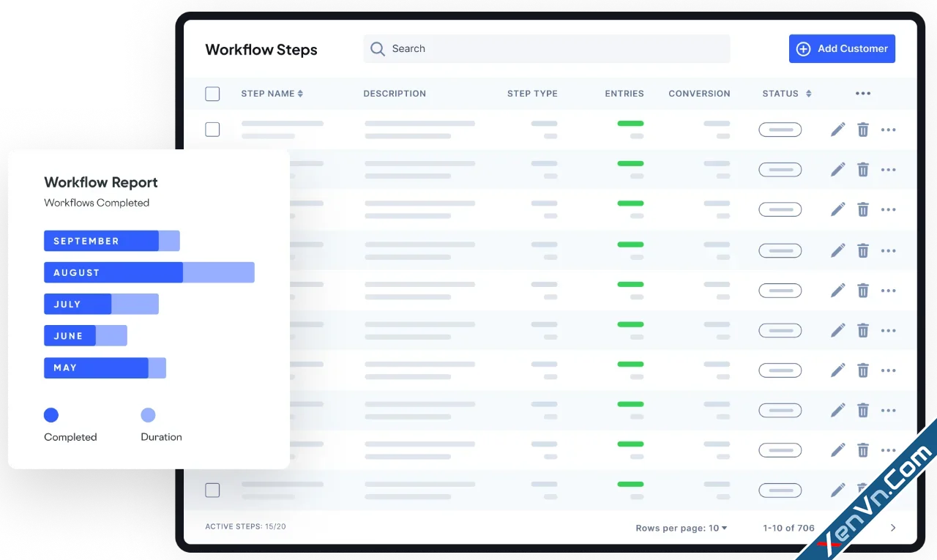Click the "ACTIVE STEPS: 15/20" text

pyautogui.click(x=245, y=526)
